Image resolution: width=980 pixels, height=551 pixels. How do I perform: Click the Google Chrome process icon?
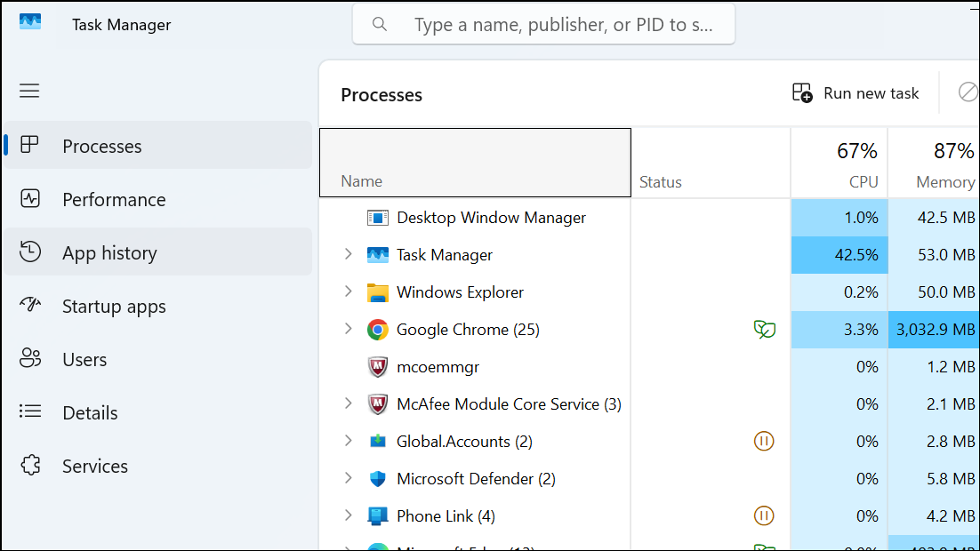(378, 330)
